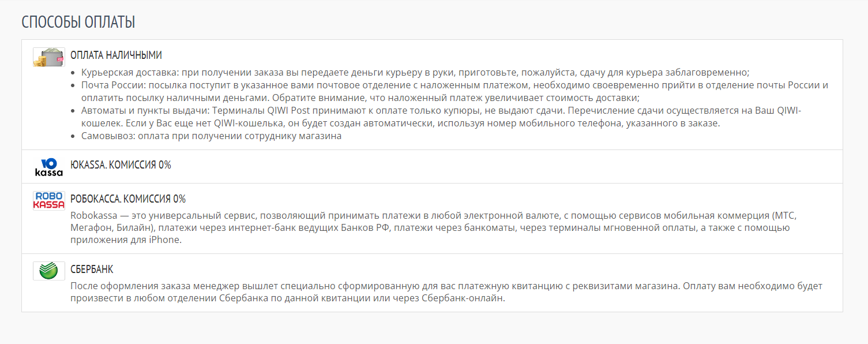Image resolution: width=868 pixels, height=344 pixels.
Task: Click the ЮKassa logo icon
Action: [x=49, y=167]
